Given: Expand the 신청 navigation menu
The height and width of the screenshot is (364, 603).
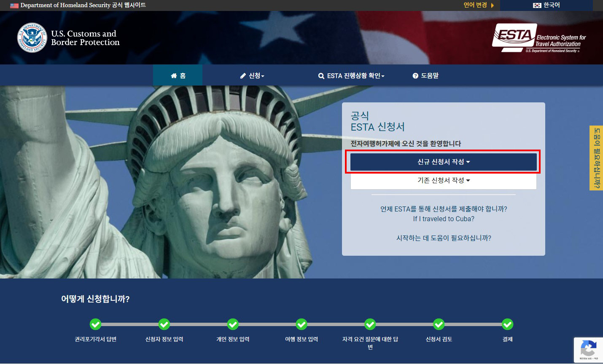Looking at the screenshot, I should coord(252,76).
